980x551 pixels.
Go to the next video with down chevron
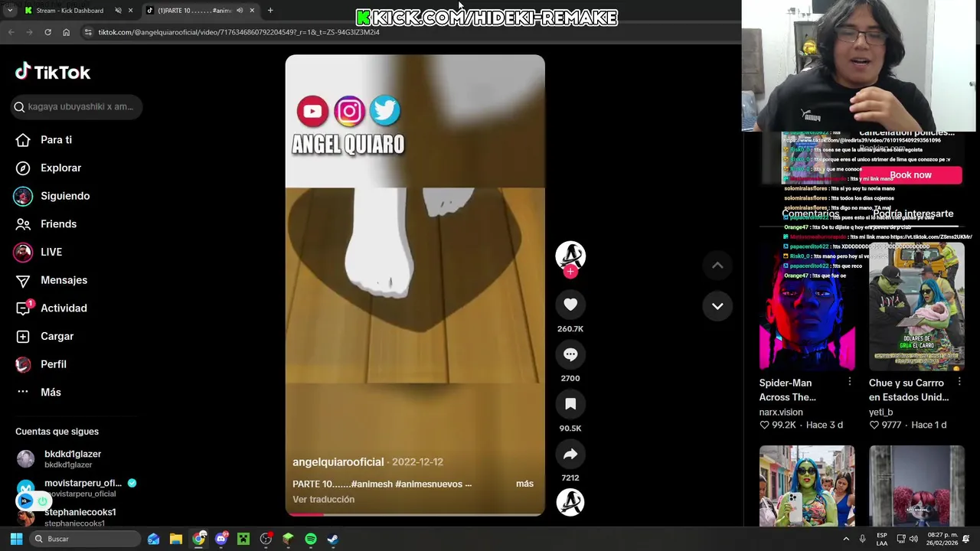(x=717, y=306)
